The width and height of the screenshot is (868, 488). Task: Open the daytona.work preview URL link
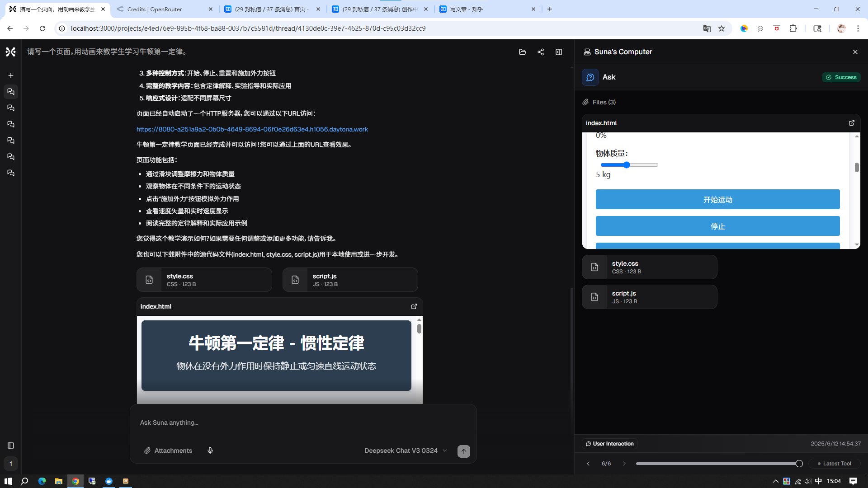tap(252, 129)
